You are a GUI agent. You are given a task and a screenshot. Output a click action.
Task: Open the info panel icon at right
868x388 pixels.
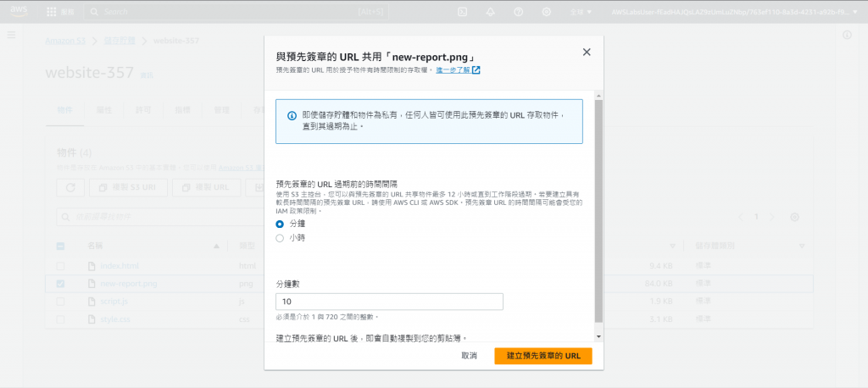click(x=847, y=35)
